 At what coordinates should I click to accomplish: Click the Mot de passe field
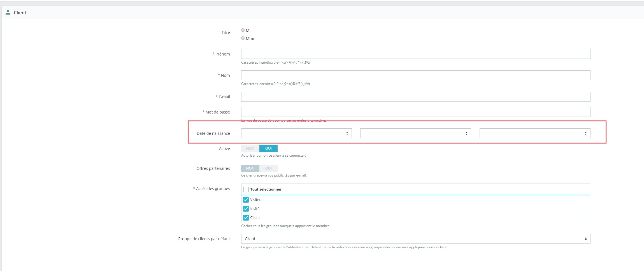(416, 112)
